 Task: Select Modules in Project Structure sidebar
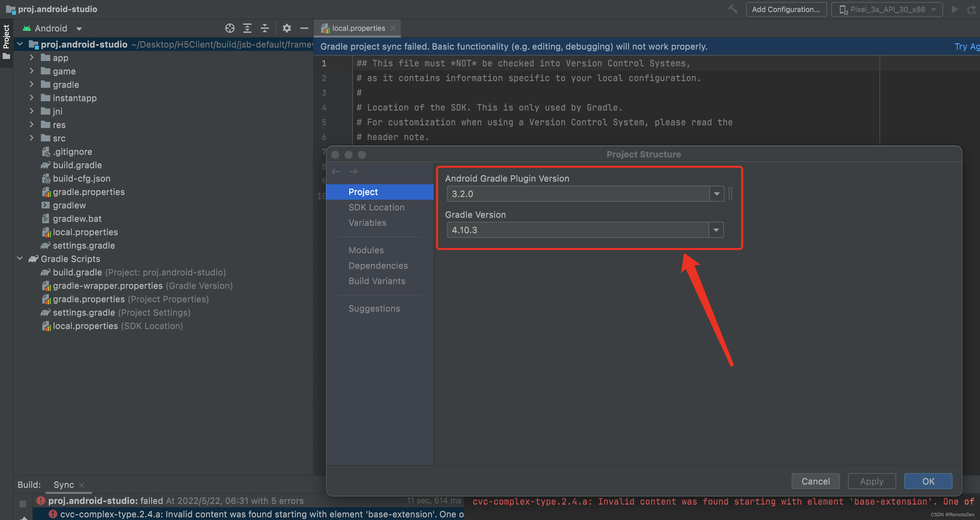[366, 250]
